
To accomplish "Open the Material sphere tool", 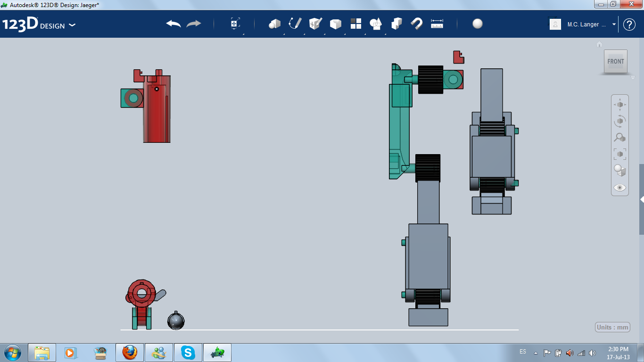I will (x=478, y=24).
